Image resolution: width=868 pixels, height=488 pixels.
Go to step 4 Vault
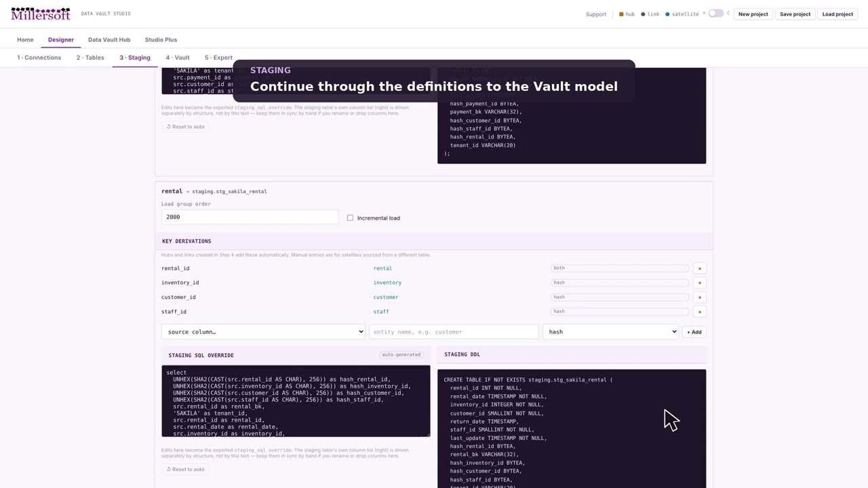coord(178,58)
